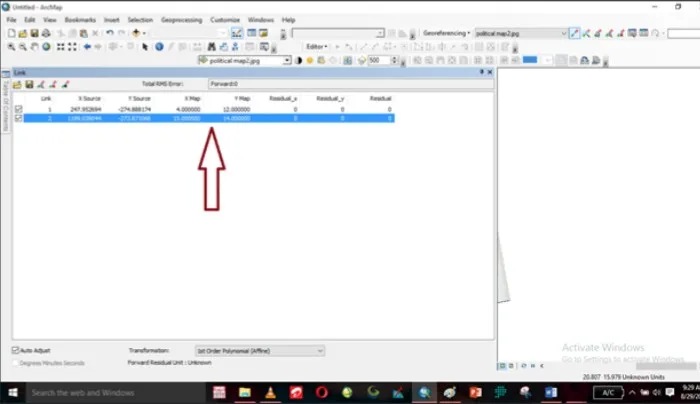Viewport: 700px width, 404px height.
Task: Click the Forward RMS error field
Action: (x=351, y=84)
